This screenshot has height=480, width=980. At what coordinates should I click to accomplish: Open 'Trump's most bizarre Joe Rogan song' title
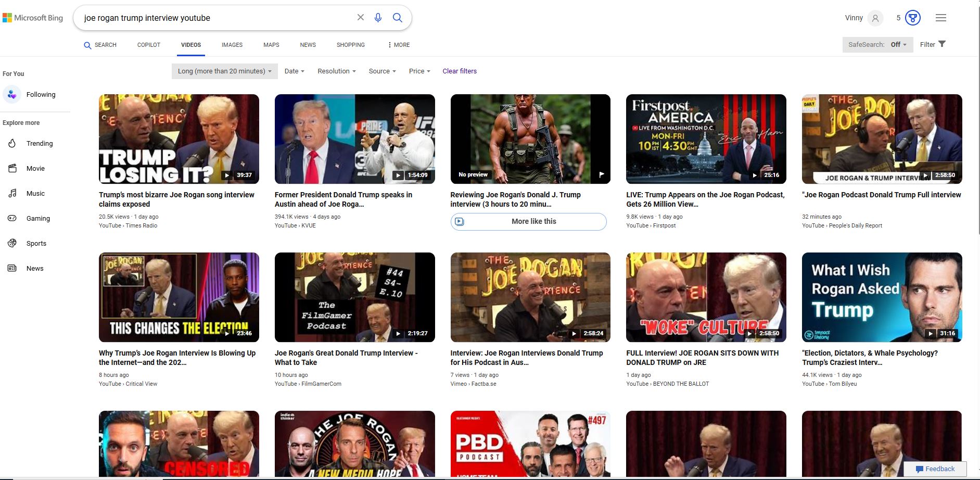point(176,199)
